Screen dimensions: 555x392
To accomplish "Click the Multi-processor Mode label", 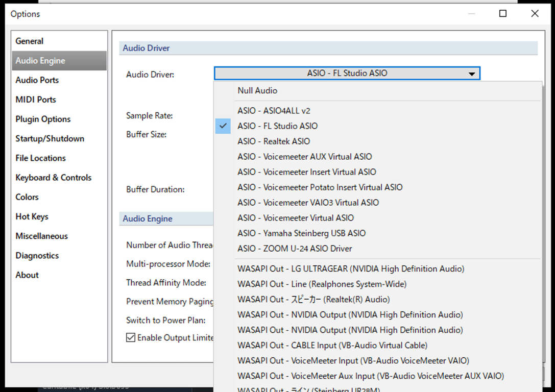I will click(168, 264).
